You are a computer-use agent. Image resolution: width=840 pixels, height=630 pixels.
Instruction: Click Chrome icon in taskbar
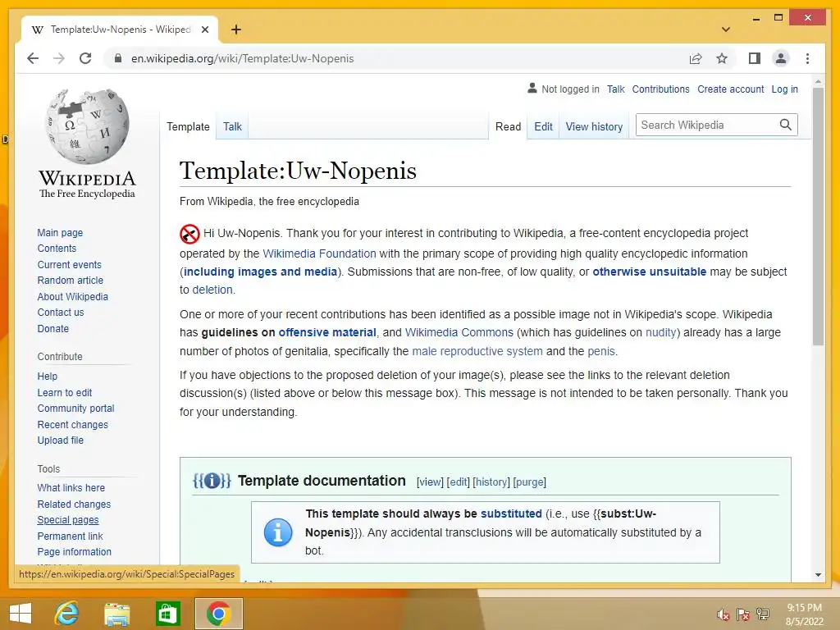218,614
